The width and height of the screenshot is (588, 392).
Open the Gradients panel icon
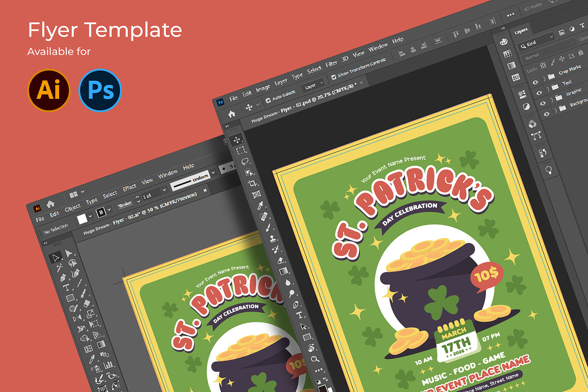pyautogui.click(x=512, y=66)
